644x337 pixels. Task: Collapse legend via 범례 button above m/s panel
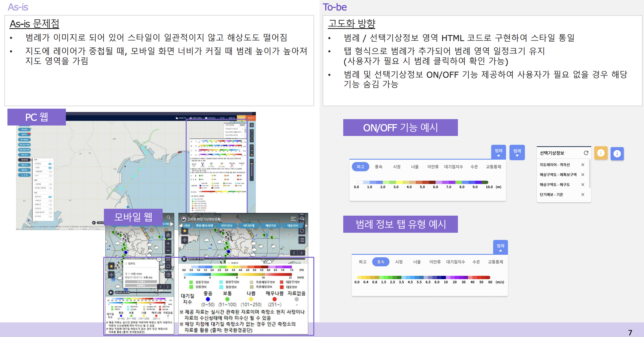(x=500, y=247)
